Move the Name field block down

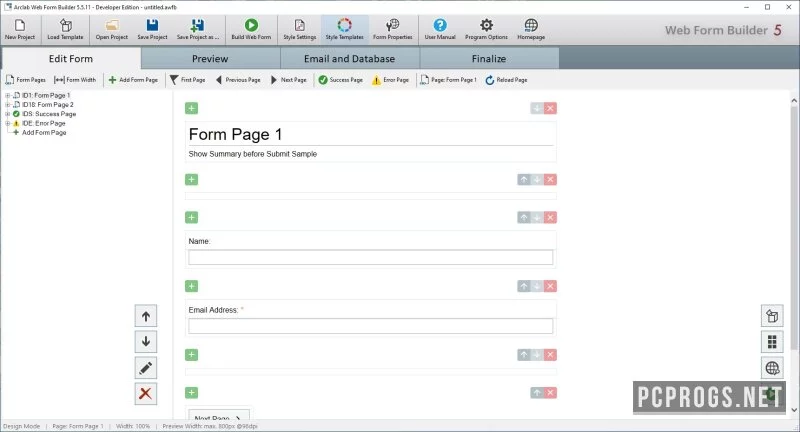[537, 217]
